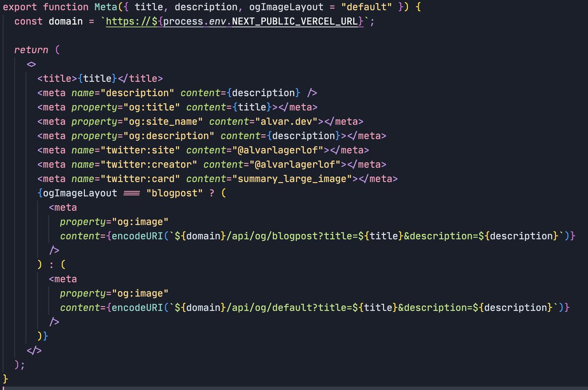This screenshot has height=390, width=588.
Task: Click the 'export' keyword
Action: 20,7
